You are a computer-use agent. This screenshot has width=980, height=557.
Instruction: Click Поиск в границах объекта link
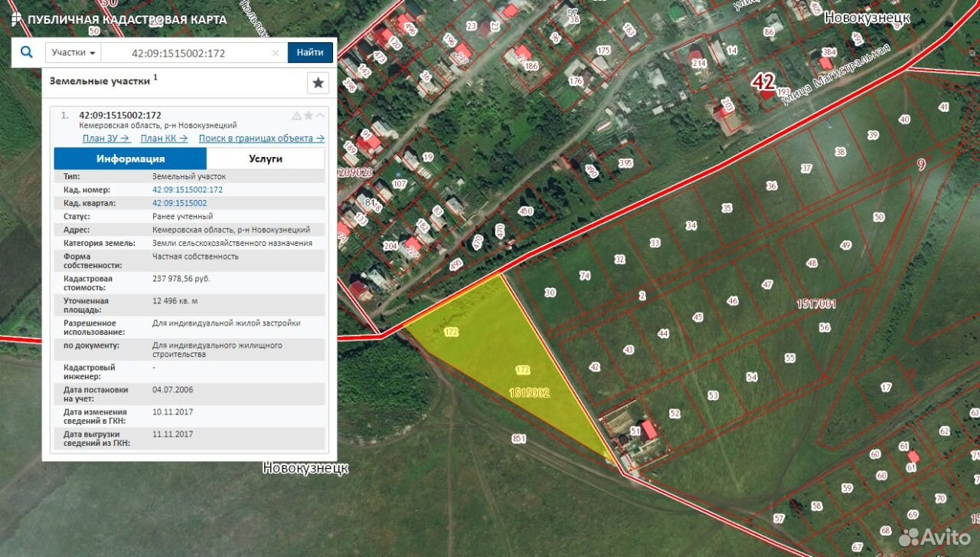click(x=261, y=139)
